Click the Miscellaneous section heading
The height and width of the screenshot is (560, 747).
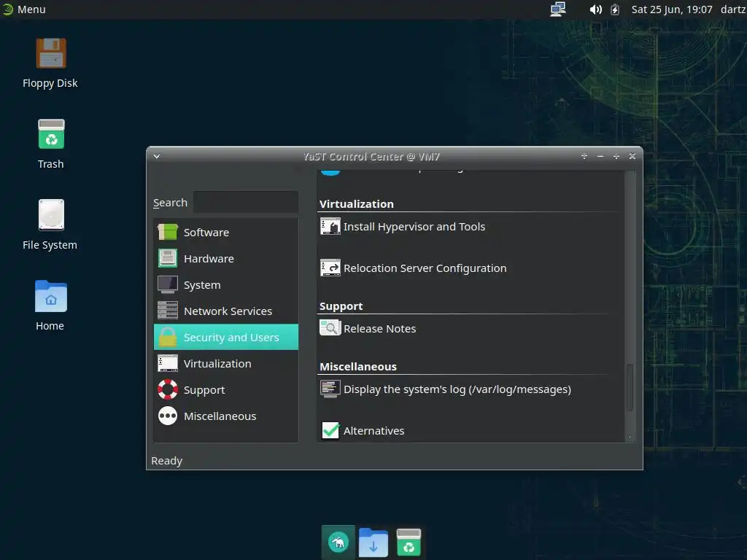click(x=357, y=367)
